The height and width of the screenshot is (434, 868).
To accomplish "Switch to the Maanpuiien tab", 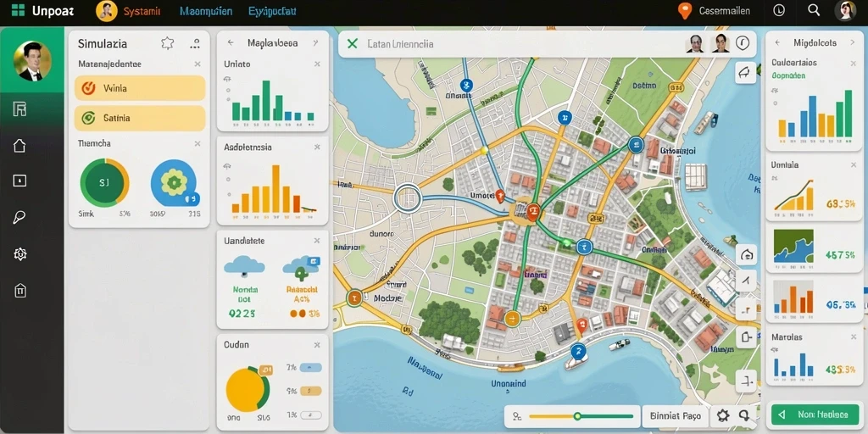I will click(x=206, y=11).
